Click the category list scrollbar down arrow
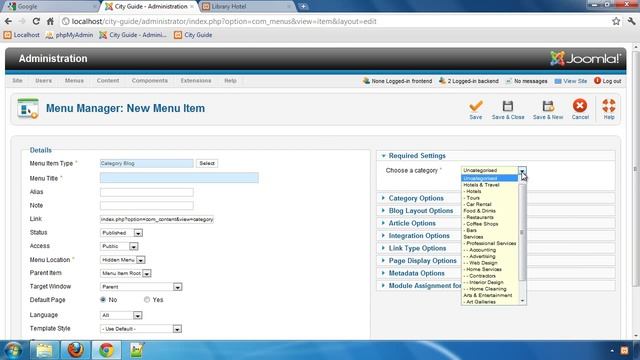Screen dimensions: 640x360 (522, 301)
